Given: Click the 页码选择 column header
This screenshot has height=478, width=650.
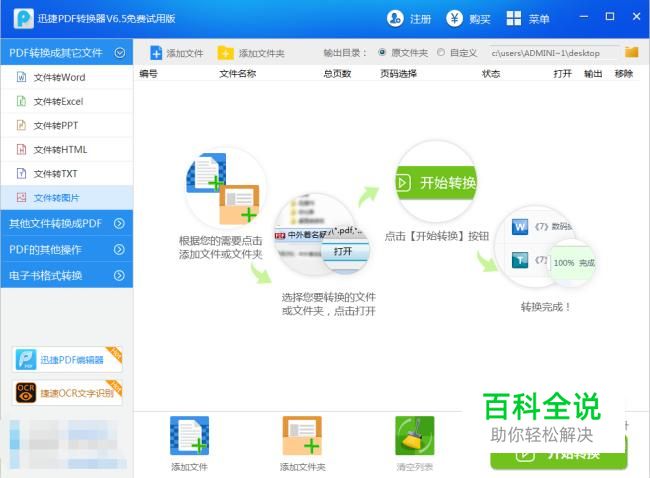Looking at the screenshot, I should pyautogui.click(x=398, y=74).
